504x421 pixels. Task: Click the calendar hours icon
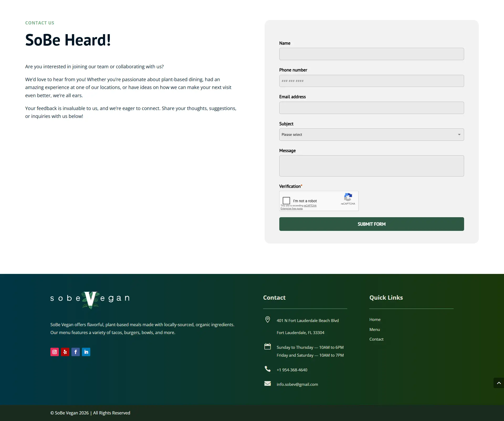click(267, 346)
